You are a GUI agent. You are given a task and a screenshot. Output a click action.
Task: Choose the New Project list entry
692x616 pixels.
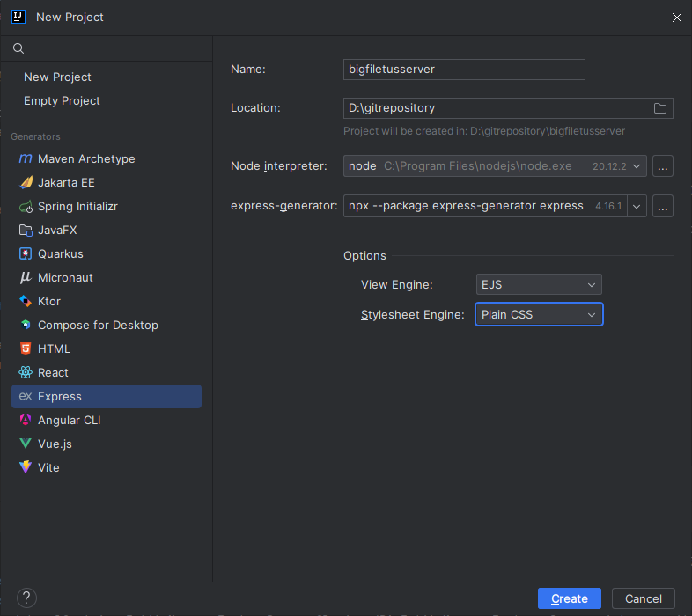pyautogui.click(x=57, y=77)
